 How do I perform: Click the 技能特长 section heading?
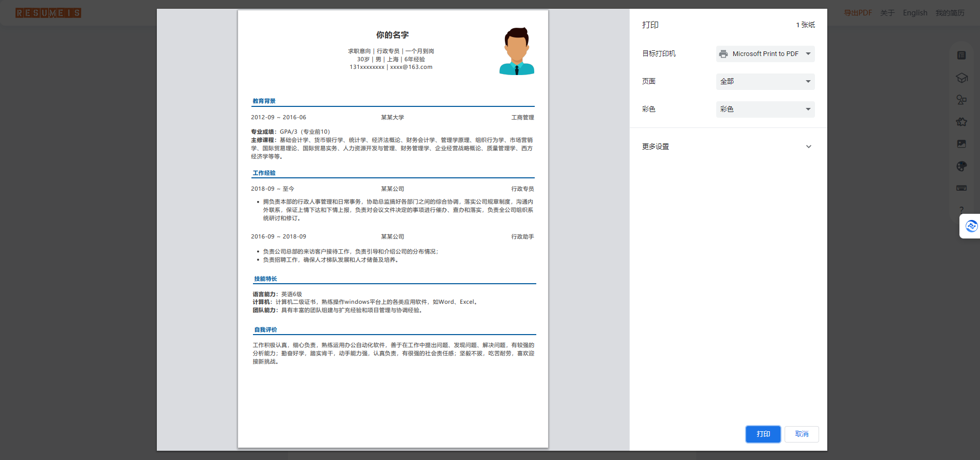pos(266,279)
